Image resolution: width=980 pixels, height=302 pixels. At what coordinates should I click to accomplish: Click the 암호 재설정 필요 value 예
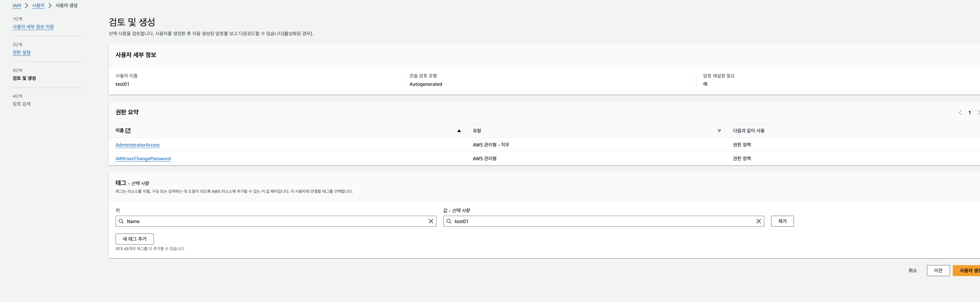pos(705,84)
